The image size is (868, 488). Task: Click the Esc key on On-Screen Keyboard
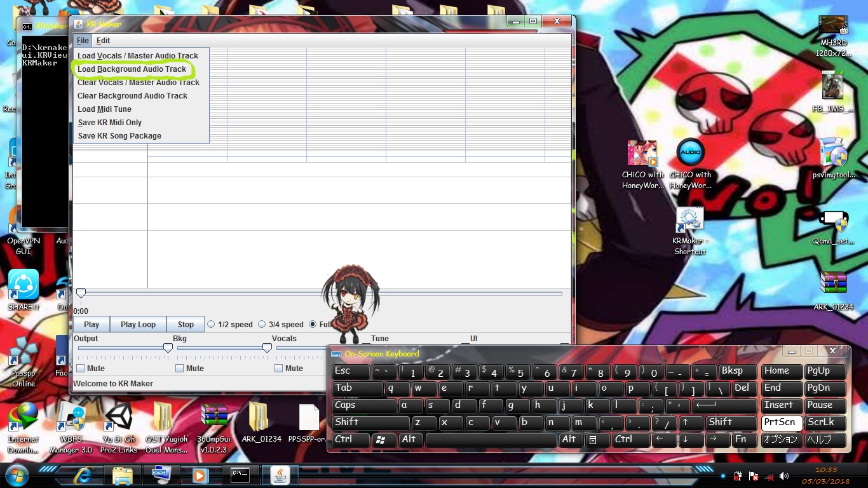350,371
